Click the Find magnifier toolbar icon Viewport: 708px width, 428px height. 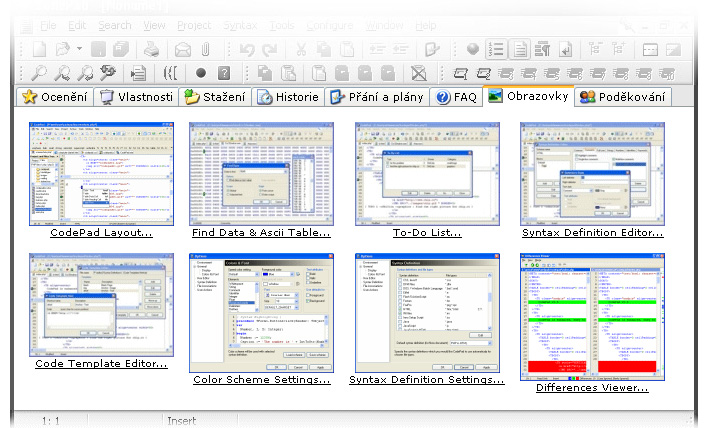coord(38,72)
